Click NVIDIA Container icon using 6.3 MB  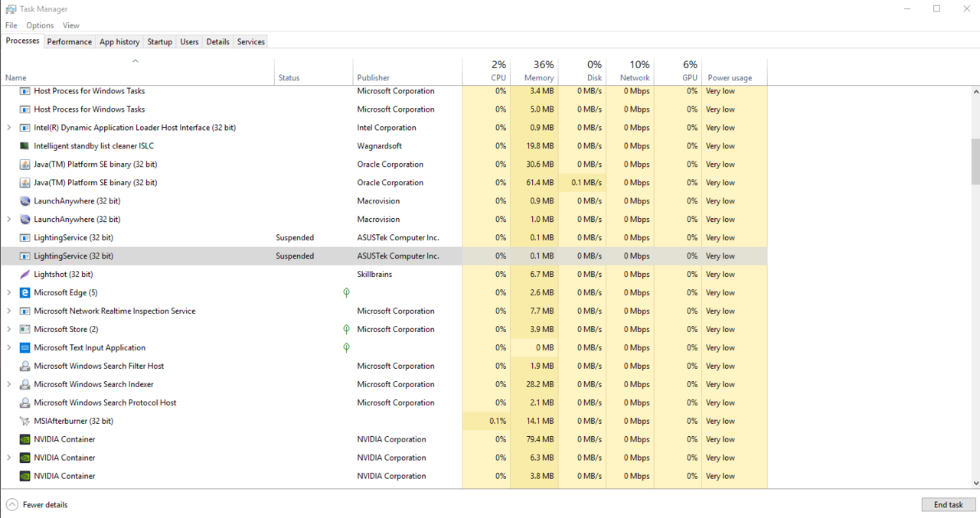click(24, 458)
